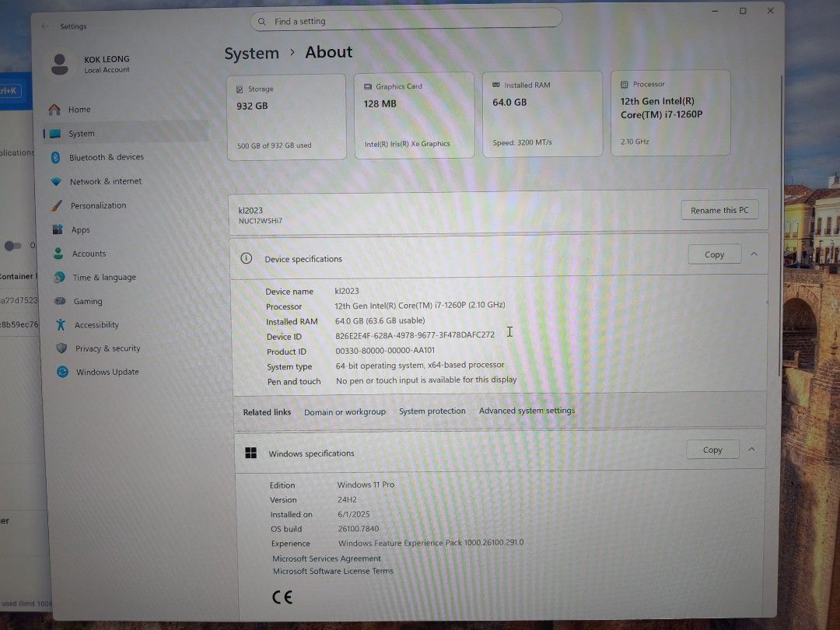Click the Settings page vertical scrollbar

780,225
